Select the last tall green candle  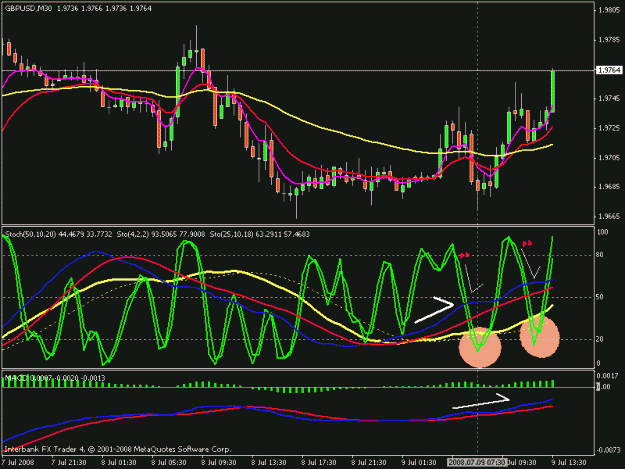point(553,91)
